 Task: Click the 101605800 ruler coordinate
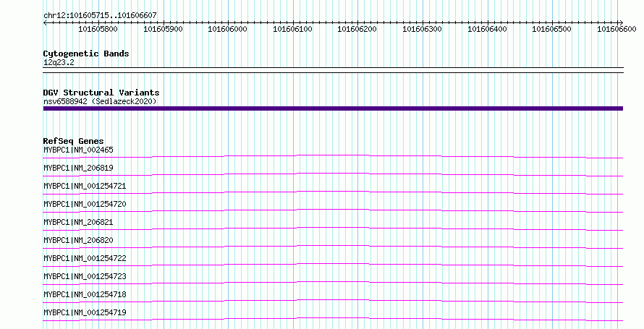click(98, 29)
